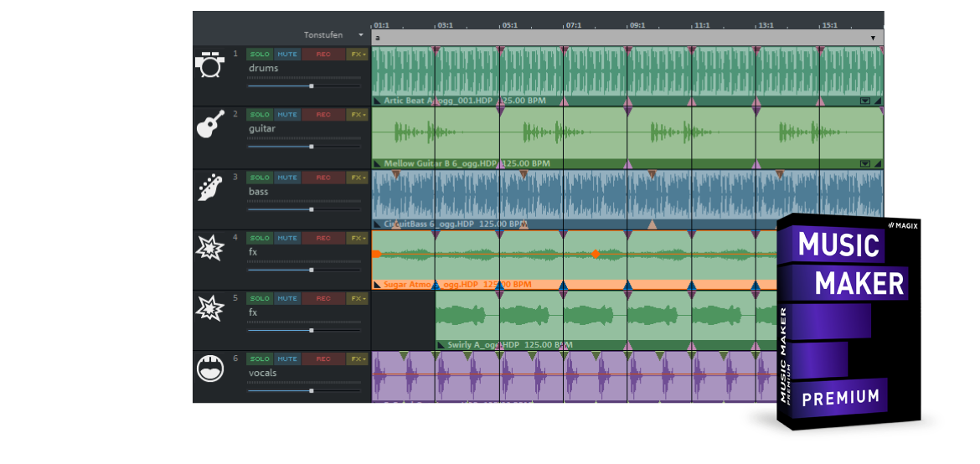The image size is (980, 464).
Task: Mute the guitar track
Action: (286, 115)
